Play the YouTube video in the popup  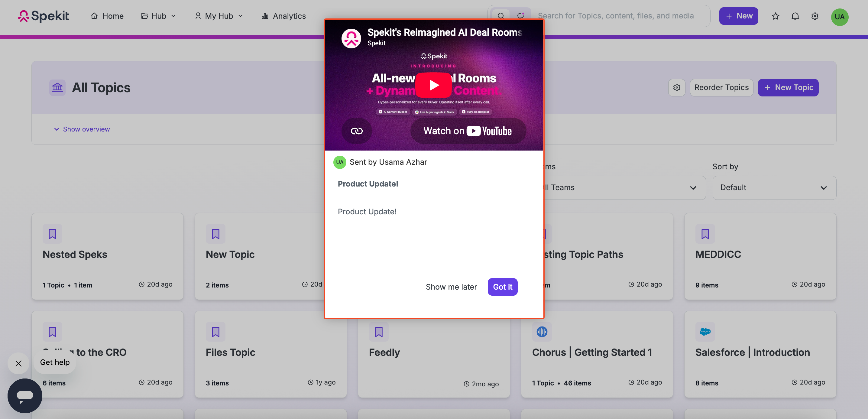[x=434, y=85]
